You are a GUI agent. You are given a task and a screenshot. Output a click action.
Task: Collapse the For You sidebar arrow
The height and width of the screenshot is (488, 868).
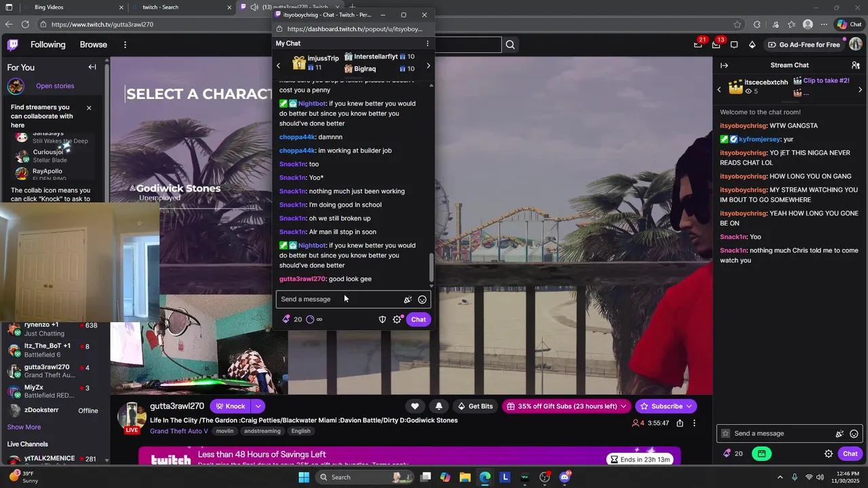[x=92, y=67]
